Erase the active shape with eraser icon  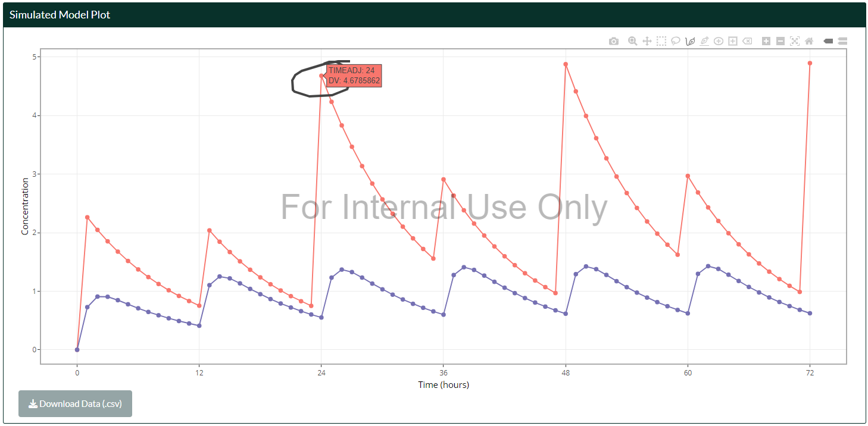[747, 41]
